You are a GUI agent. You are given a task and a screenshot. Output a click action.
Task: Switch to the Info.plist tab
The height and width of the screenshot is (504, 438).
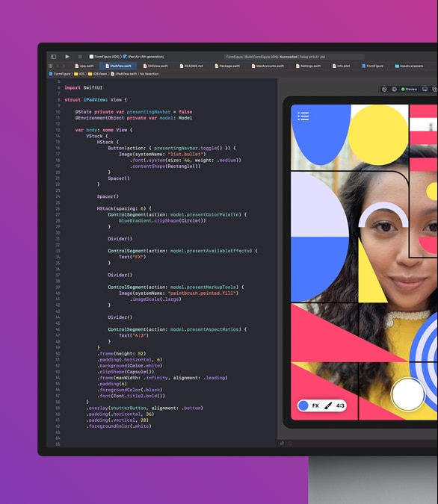click(x=341, y=66)
